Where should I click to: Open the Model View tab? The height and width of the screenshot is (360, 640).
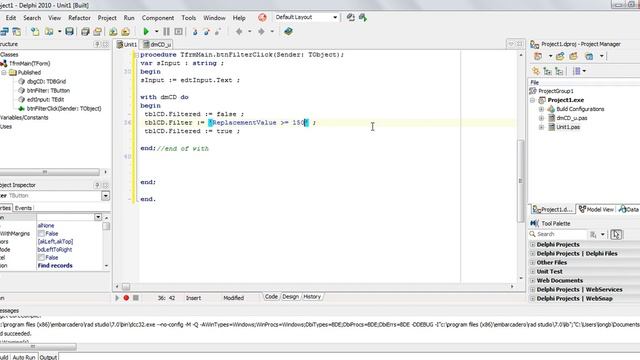596,209
